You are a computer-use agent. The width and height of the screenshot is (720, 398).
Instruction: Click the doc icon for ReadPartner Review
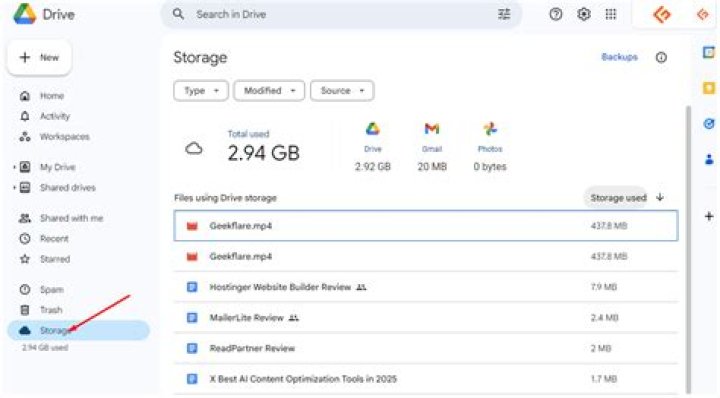click(x=192, y=348)
